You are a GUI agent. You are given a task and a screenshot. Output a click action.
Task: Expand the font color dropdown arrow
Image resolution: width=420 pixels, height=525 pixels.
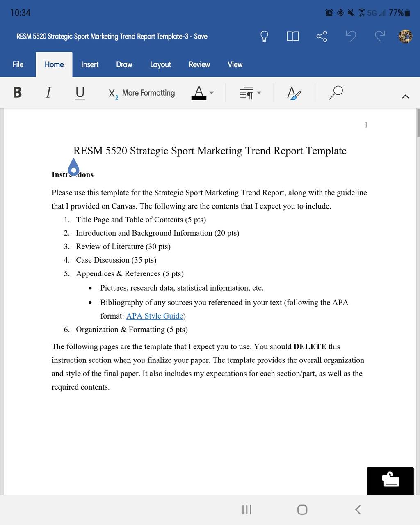pyautogui.click(x=212, y=93)
